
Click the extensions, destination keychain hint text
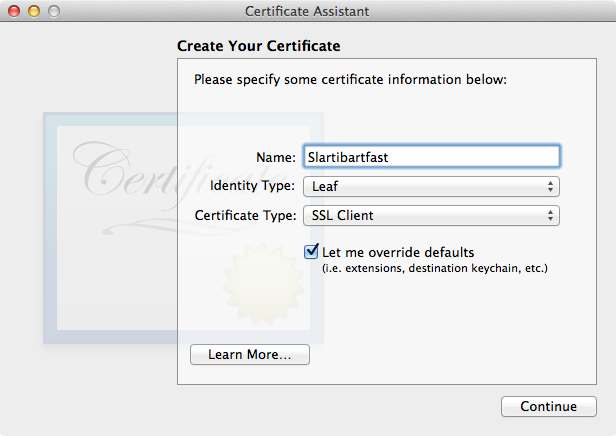click(434, 268)
